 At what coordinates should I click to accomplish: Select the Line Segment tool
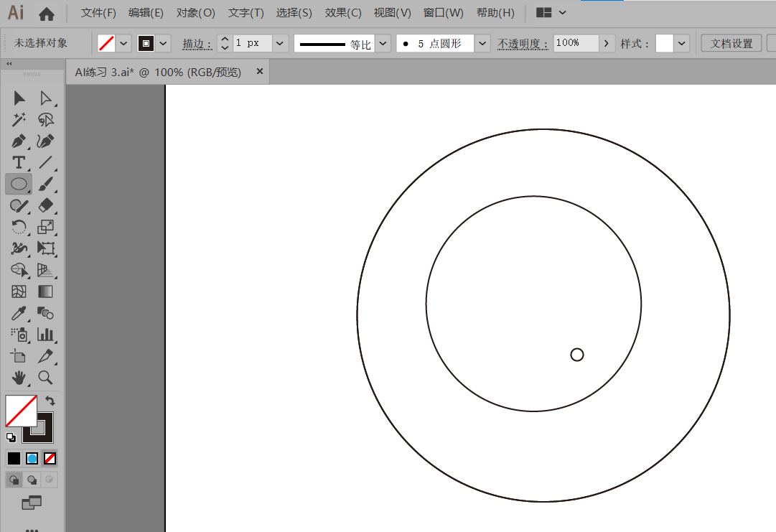45,162
